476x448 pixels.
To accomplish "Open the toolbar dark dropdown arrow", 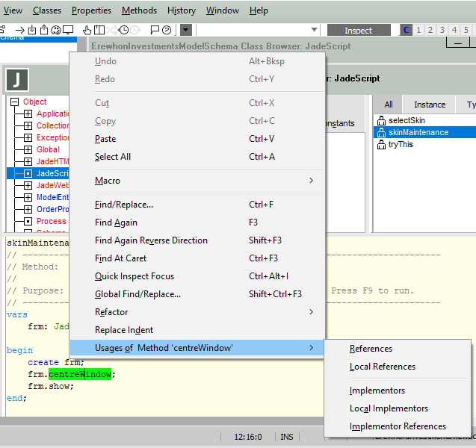I will (x=186, y=30).
